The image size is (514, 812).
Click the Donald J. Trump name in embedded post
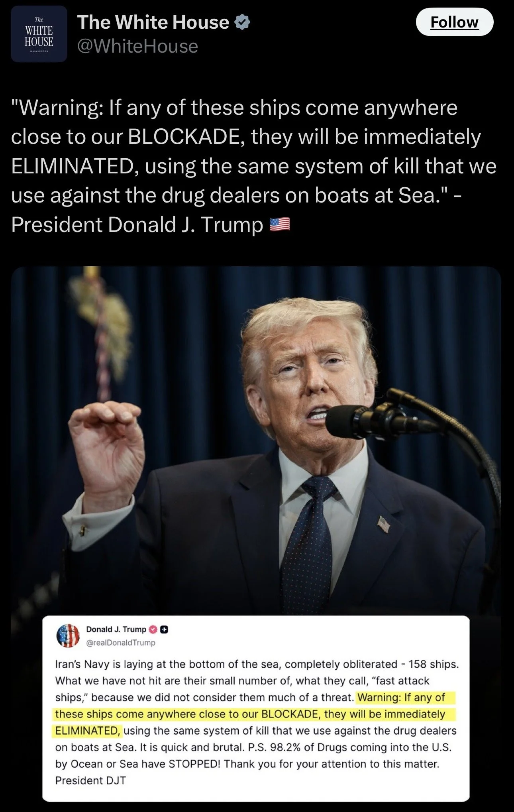coord(116,629)
